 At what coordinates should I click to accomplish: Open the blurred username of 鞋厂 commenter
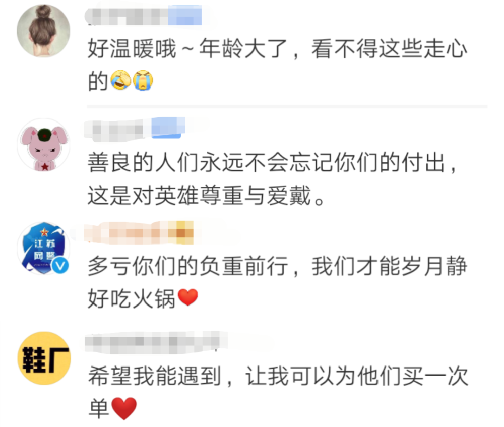157,343
